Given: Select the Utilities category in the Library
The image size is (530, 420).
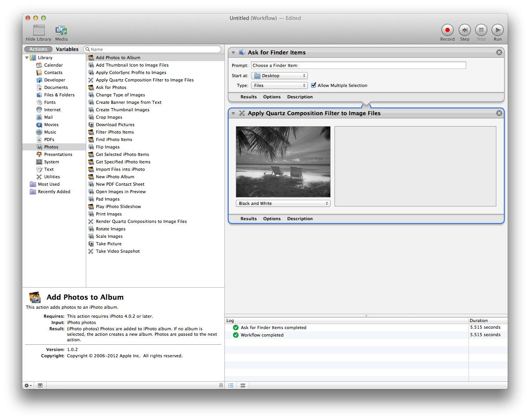Looking at the screenshot, I should [x=51, y=176].
